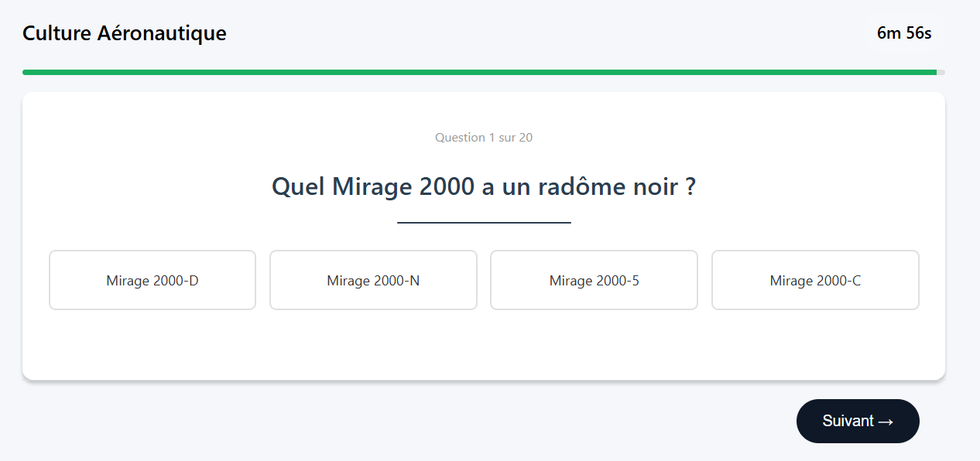
Task: Click 'Mirage 2000' text in the question heading
Action: 403,187
